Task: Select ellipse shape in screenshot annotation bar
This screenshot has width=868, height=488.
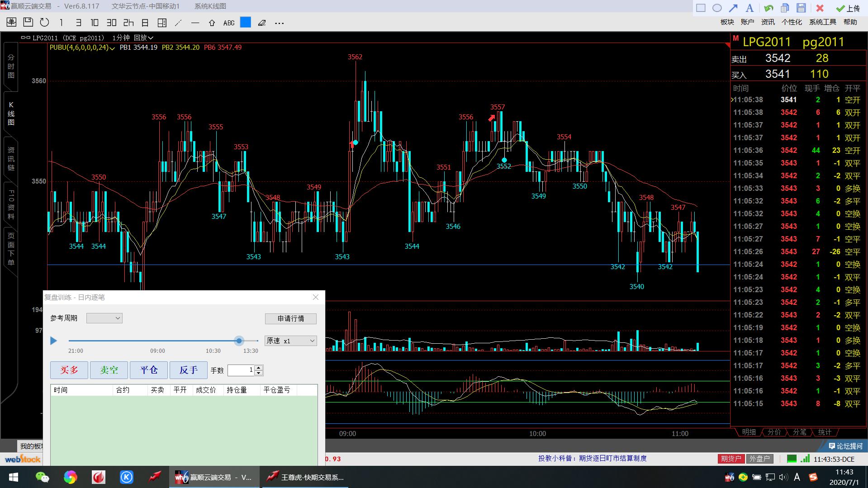Action: (717, 8)
